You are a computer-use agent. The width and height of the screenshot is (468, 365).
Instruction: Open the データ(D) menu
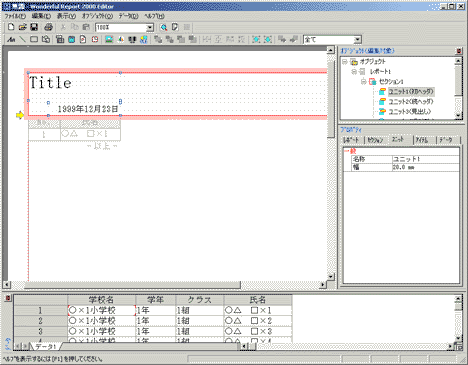[x=128, y=16]
